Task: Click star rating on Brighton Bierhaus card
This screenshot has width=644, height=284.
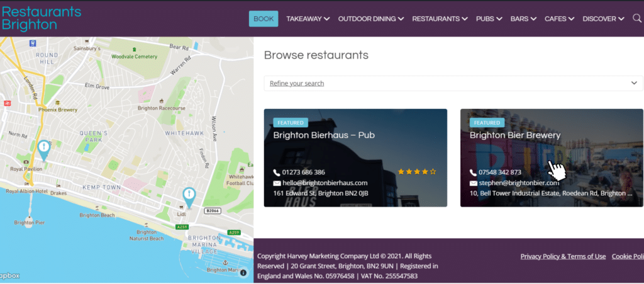Action: pyautogui.click(x=417, y=172)
